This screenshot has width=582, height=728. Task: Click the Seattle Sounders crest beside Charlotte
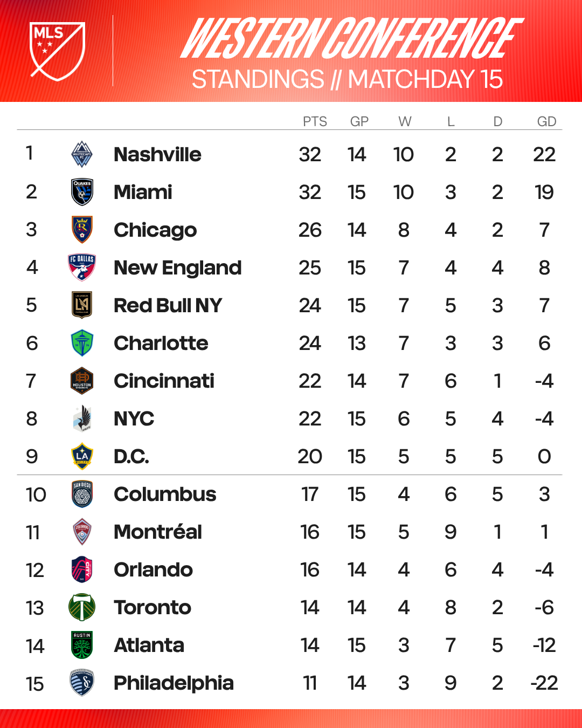point(82,343)
